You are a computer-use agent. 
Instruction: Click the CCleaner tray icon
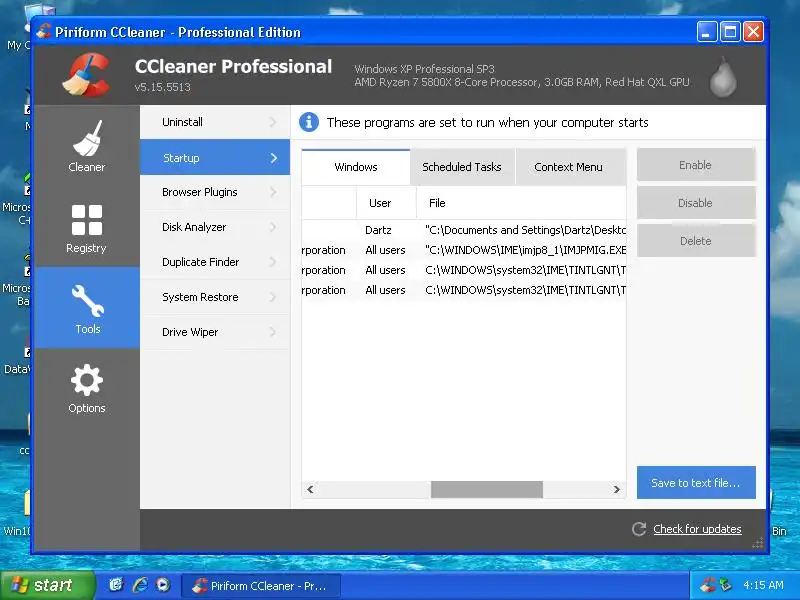(708, 585)
